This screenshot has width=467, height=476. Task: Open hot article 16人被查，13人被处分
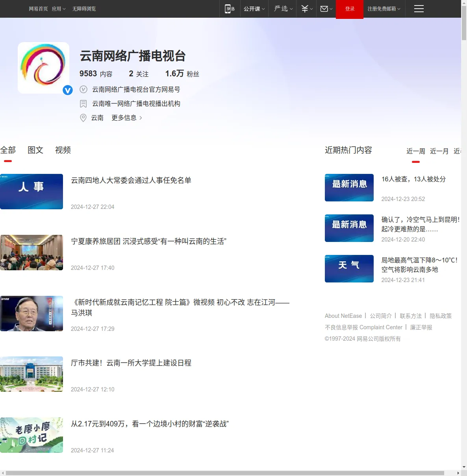(413, 179)
